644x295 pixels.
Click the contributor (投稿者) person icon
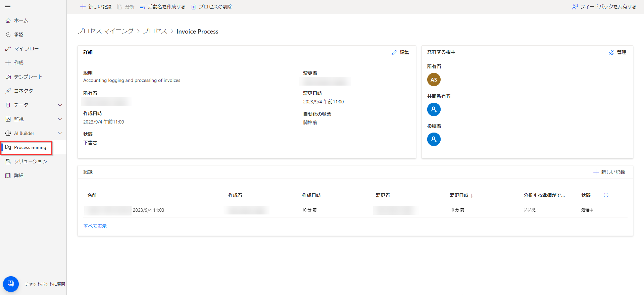coord(434,139)
